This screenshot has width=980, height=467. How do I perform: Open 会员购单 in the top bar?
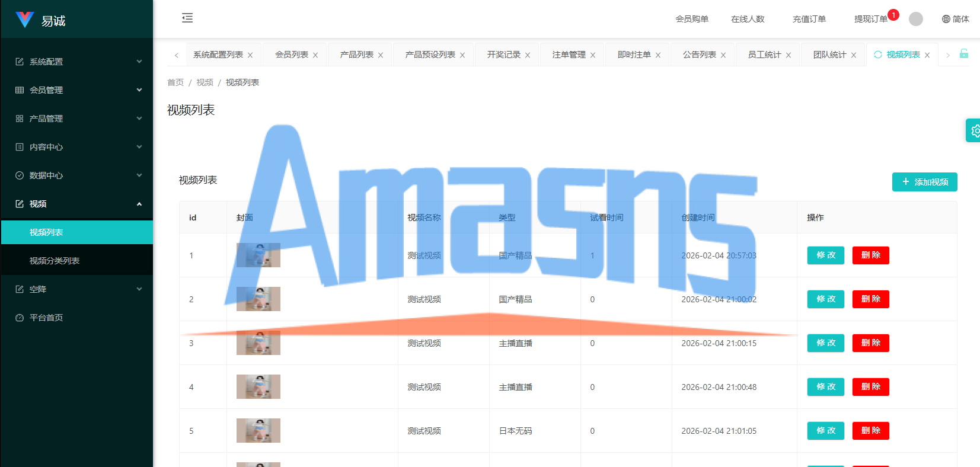coord(692,19)
